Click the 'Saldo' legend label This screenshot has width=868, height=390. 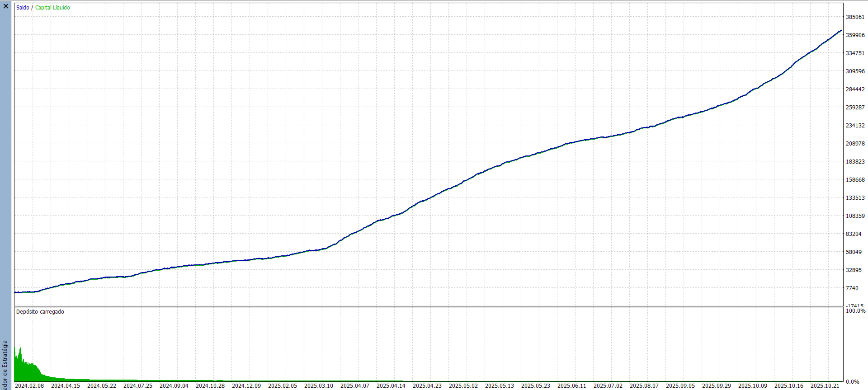(23, 8)
